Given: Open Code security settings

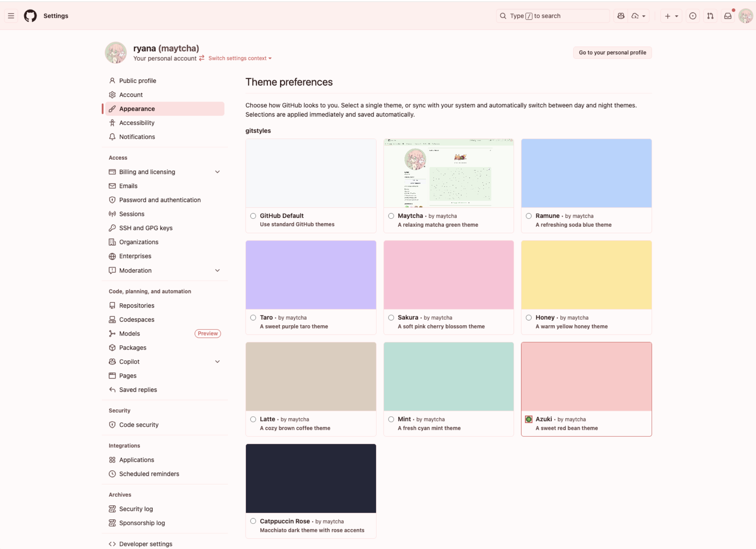Looking at the screenshot, I should (139, 425).
